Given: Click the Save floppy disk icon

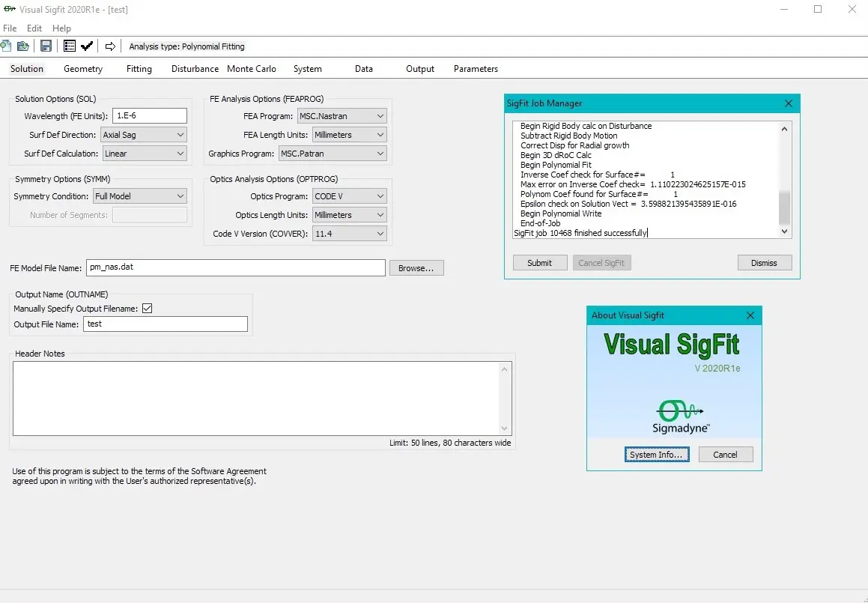Looking at the screenshot, I should tap(46, 46).
